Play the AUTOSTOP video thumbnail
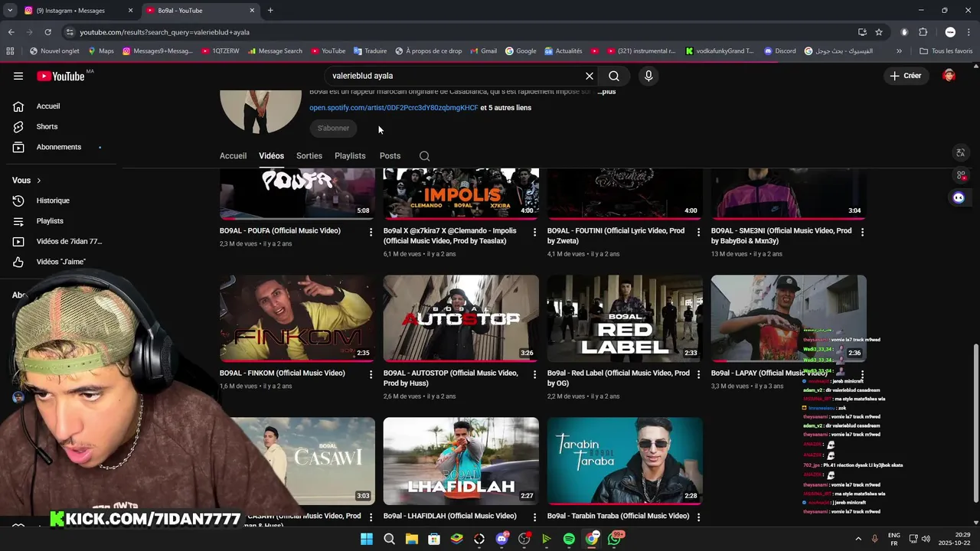This screenshot has width=980, height=551. coord(461,318)
